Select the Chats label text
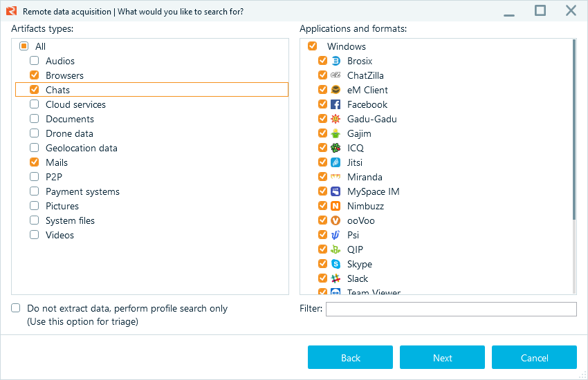 coord(57,90)
